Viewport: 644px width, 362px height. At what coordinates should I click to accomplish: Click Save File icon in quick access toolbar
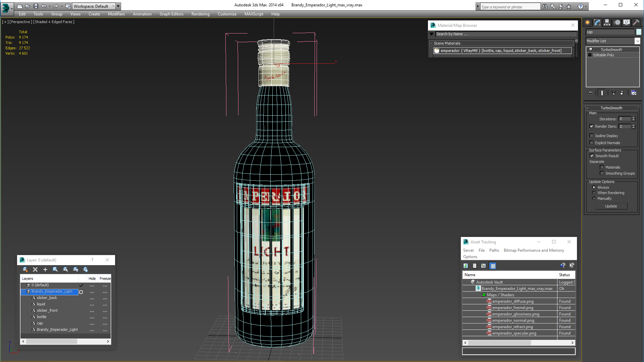point(36,6)
